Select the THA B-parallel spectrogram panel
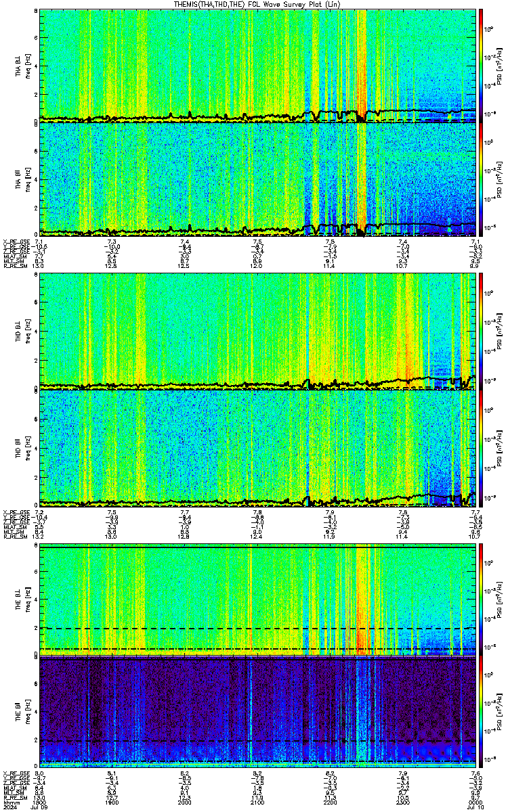This screenshot has width=508, height=812. (x=257, y=179)
